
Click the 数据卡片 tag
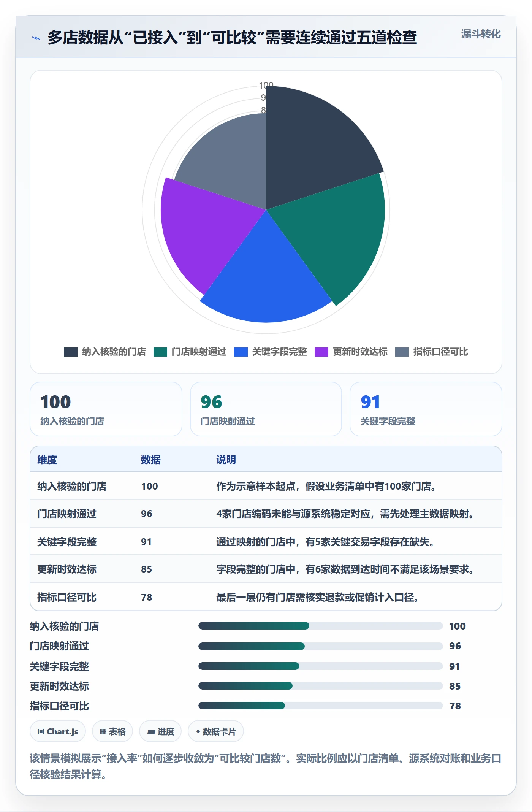(x=216, y=731)
